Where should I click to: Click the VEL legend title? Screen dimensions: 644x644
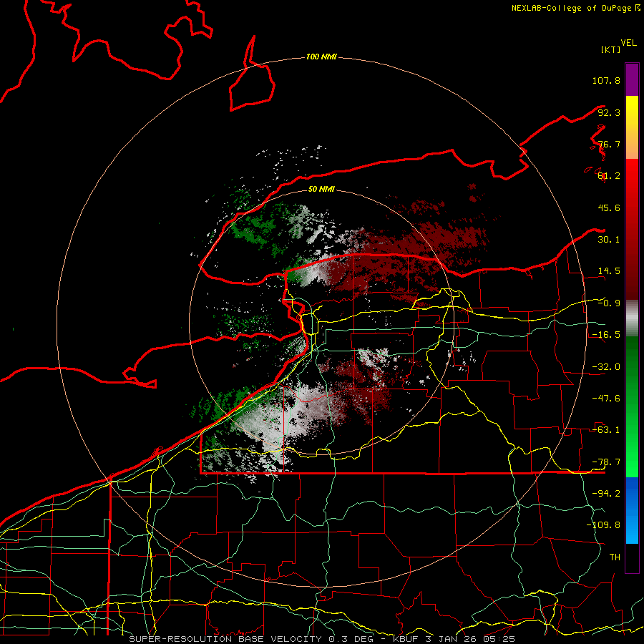click(x=628, y=43)
